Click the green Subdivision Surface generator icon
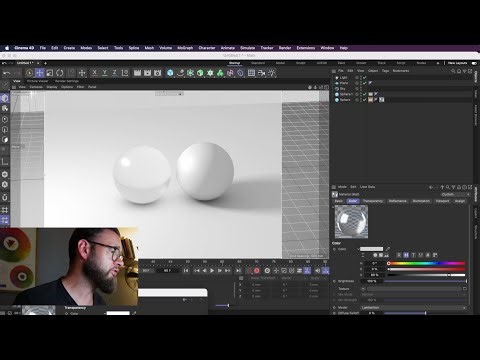Image resolution: width=480 pixels, height=360 pixels. [190, 73]
